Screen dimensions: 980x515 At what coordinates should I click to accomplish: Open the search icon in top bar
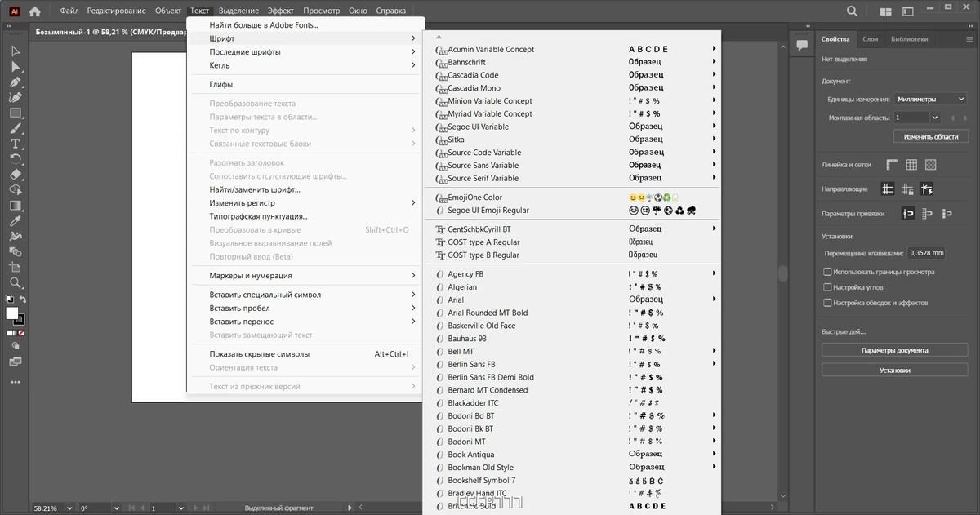coord(853,11)
